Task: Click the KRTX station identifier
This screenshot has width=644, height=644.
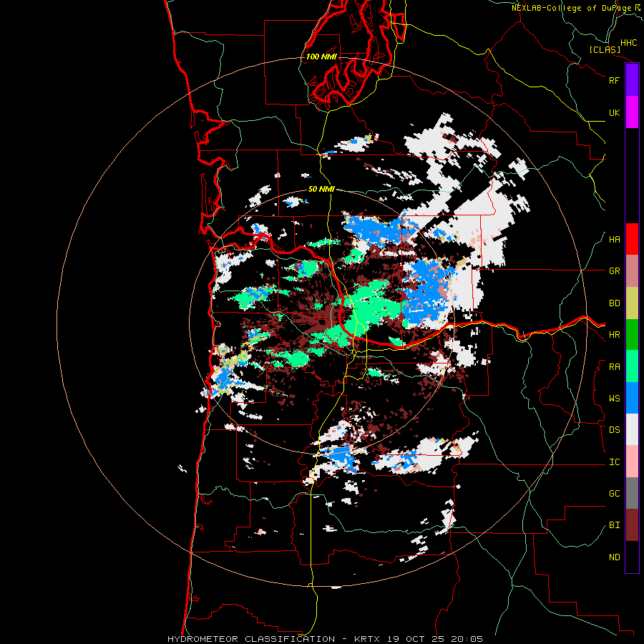Action: click(x=367, y=639)
